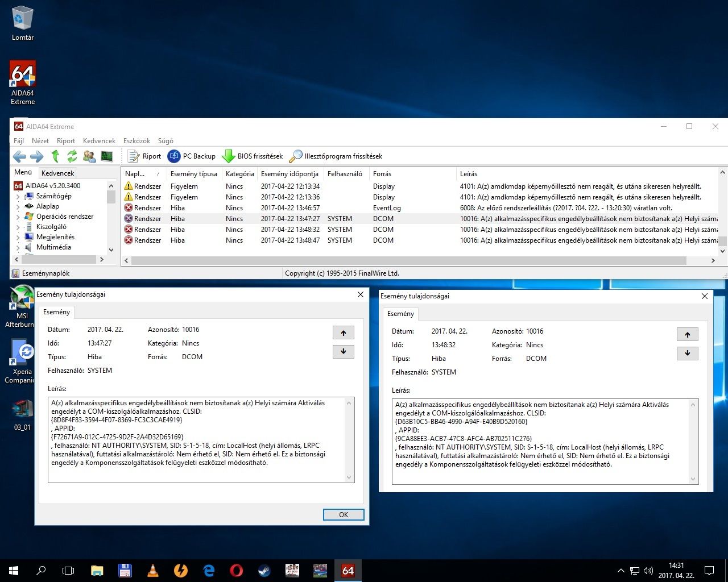Open the Eszközök menu
The width and height of the screenshot is (728, 582).
click(x=136, y=141)
